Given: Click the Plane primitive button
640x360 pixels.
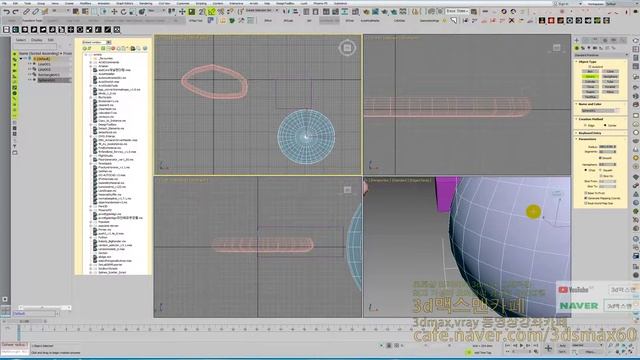Looking at the screenshot, I should click(x=610, y=91).
